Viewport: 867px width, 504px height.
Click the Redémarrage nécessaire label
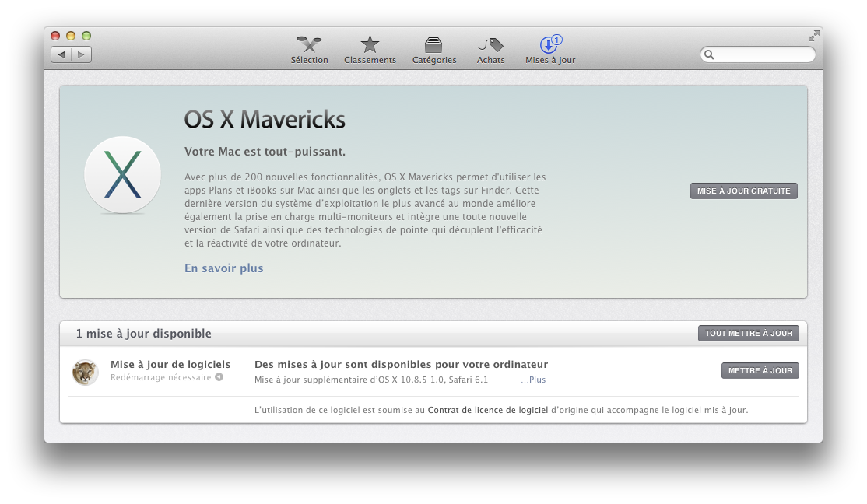(161, 377)
